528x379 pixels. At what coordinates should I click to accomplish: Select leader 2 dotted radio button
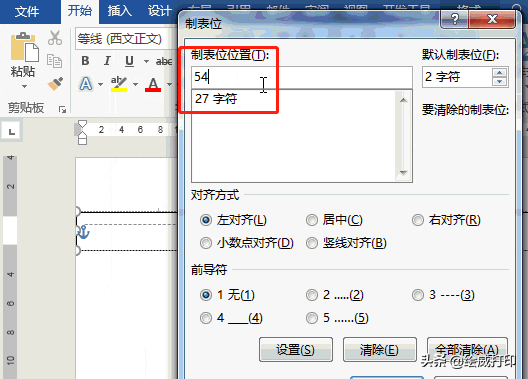(312, 295)
